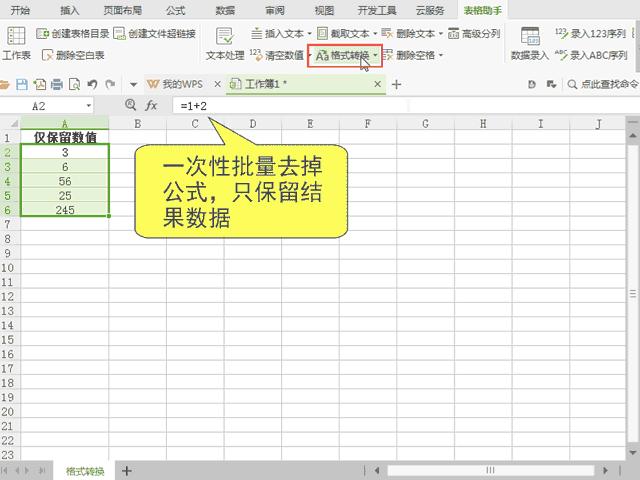Screen dimensions: 640x480
Task: Click the open folder icon in quick toolbar
Action: pos(4,84)
